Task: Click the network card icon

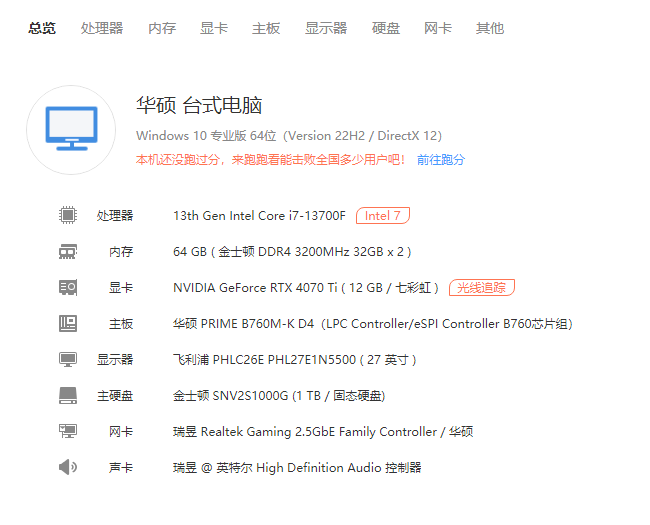Action: click(68, 431)
